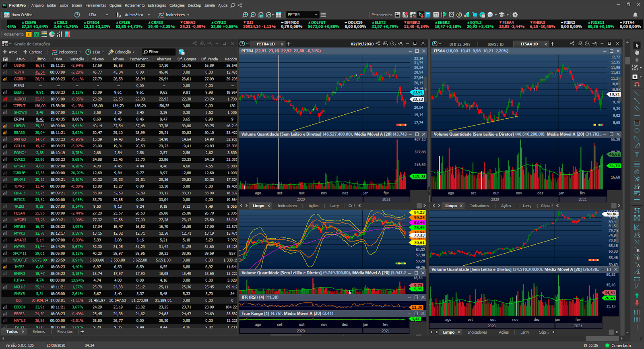This screenshot has width=644, height=349.
Task: Click the database icon beside Filtrar field
Action: (x=182, y=52)
